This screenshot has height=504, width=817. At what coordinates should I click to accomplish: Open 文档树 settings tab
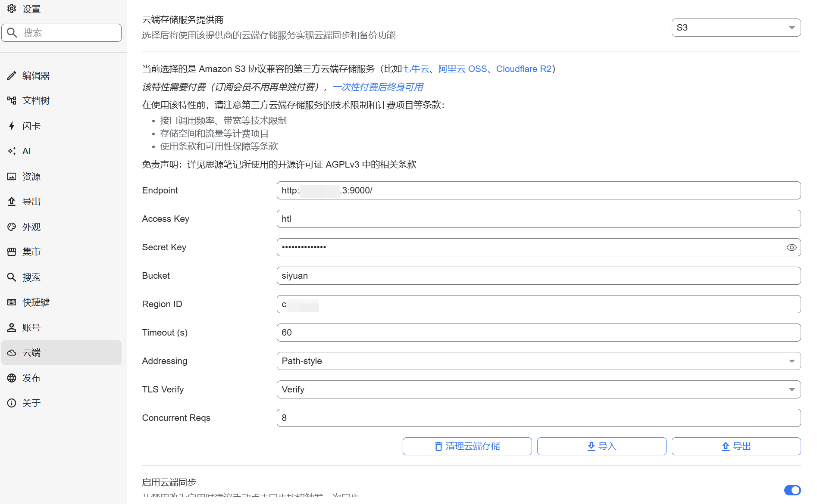[62, 100]
